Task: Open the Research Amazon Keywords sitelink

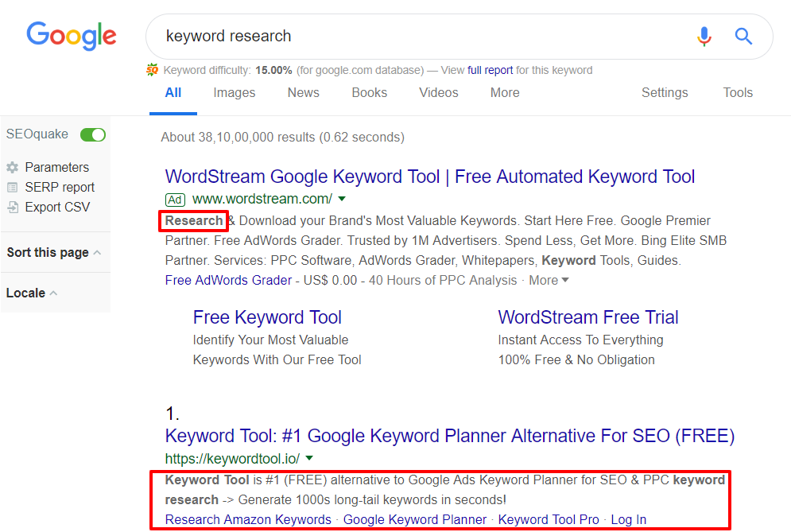Action: click(x=248, y=519)
